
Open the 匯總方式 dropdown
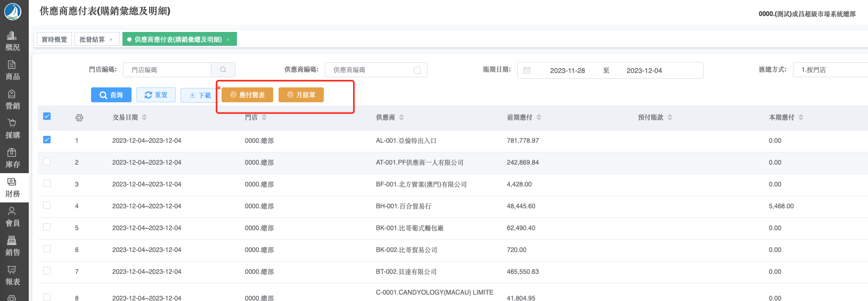pos(831,70)
